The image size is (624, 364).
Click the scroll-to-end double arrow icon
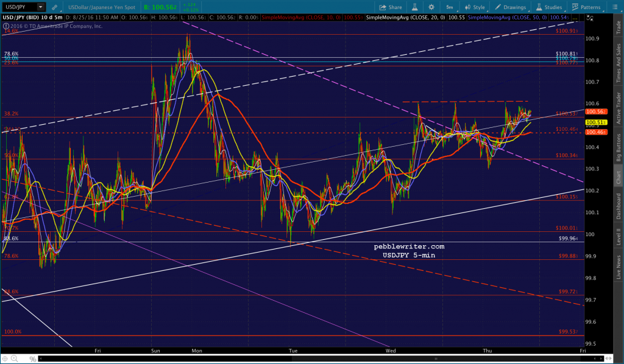coord(608,359)
